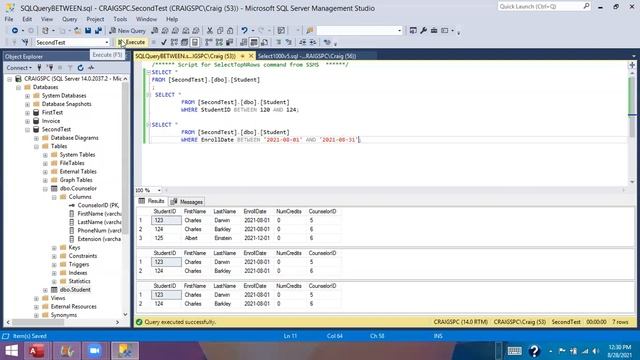Switch to the Messages tab
Viewport: 640px width, 360px height.
pos(187,202)
